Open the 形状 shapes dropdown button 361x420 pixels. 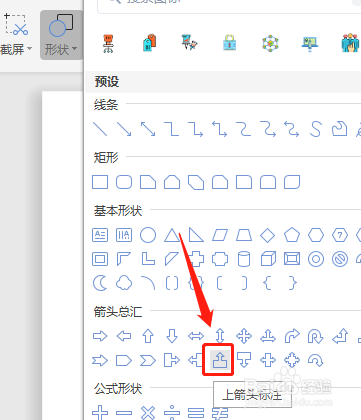61,35
